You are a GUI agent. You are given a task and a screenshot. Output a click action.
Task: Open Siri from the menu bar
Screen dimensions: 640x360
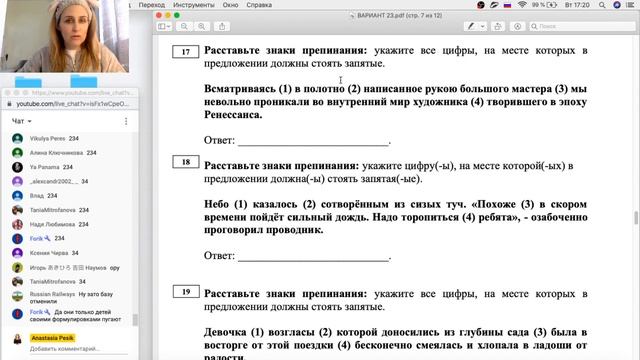617,5
